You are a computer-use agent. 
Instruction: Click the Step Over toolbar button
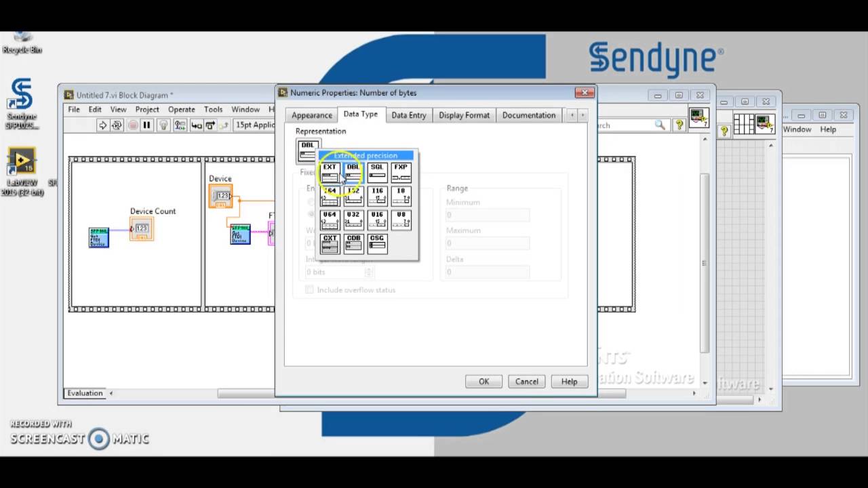pyautogui.click(x=210, y=125)
